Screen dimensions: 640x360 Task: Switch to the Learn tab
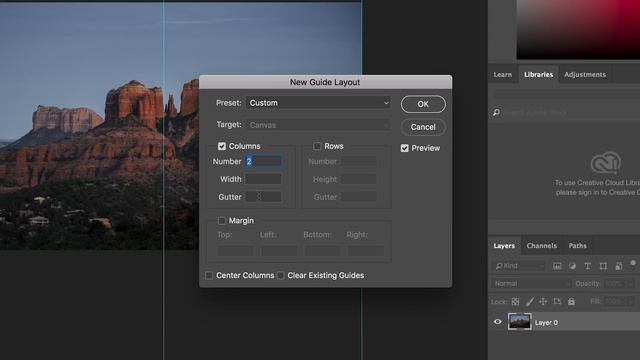(502, 75)
